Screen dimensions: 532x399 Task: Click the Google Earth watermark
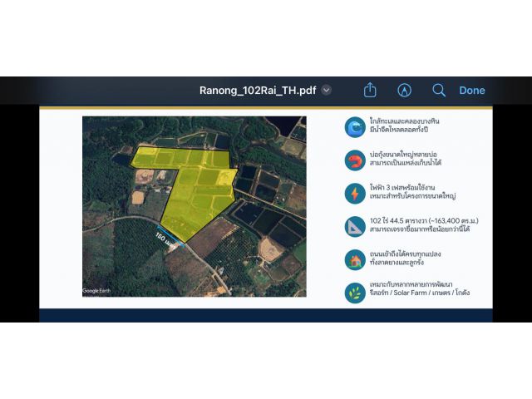[96, 291]
